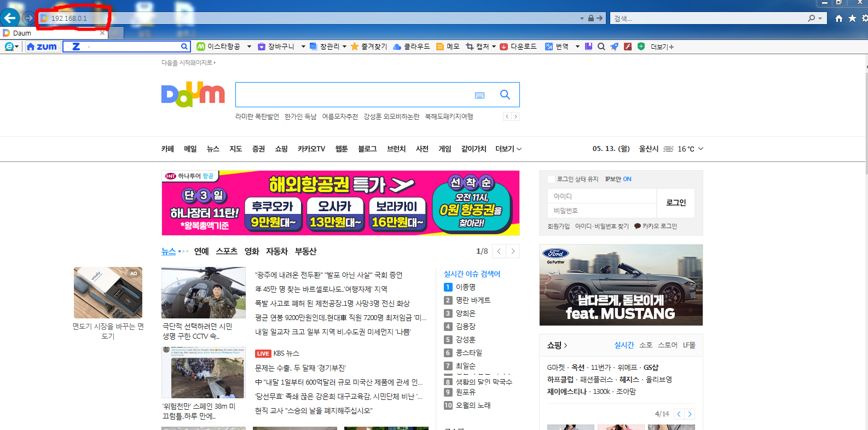Click the zum home logo in toolbar
This screenshot has height=430, width=868.
(42, 47)
